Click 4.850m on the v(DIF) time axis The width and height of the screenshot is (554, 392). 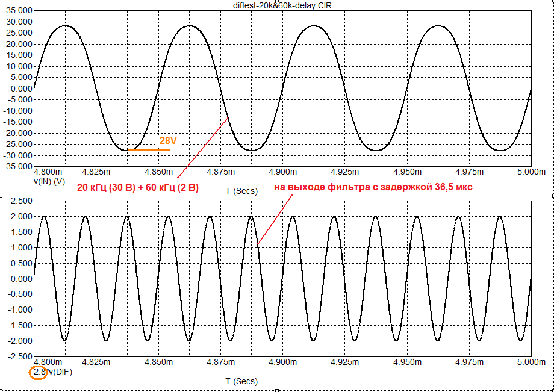tap(158, 362)
